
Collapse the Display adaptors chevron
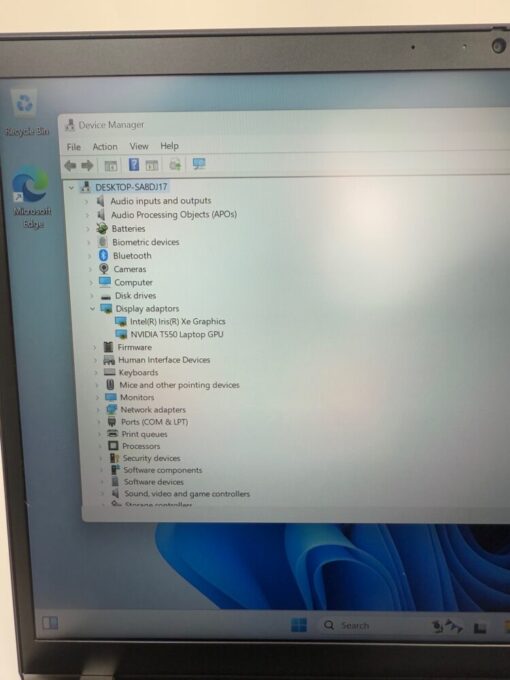click(92, 309)
